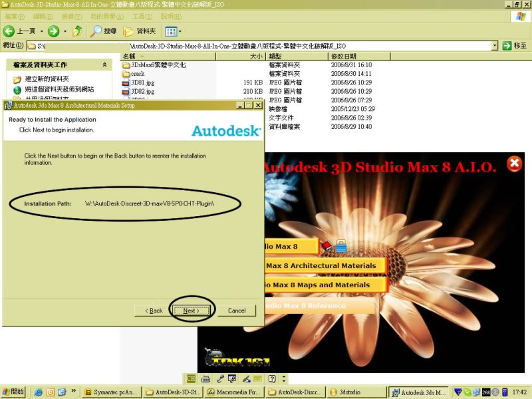Select the 3DsMax8繁體中文化 folder

click(158, 65)
